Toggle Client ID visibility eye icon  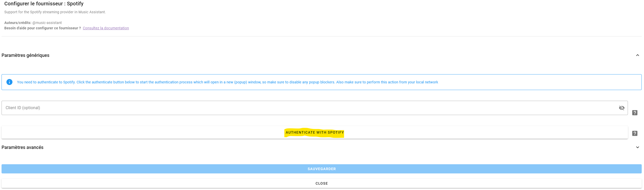click(x=622, y=108)
